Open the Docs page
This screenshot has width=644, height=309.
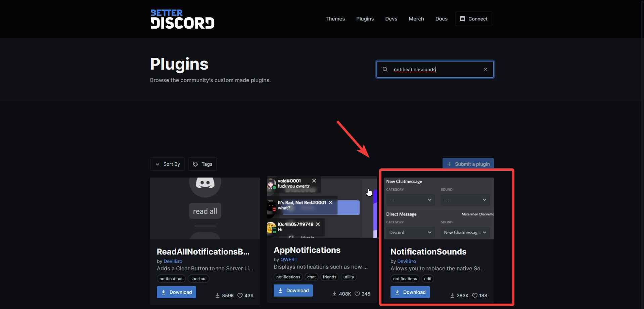pyautogui.click(x=441, y=19)
